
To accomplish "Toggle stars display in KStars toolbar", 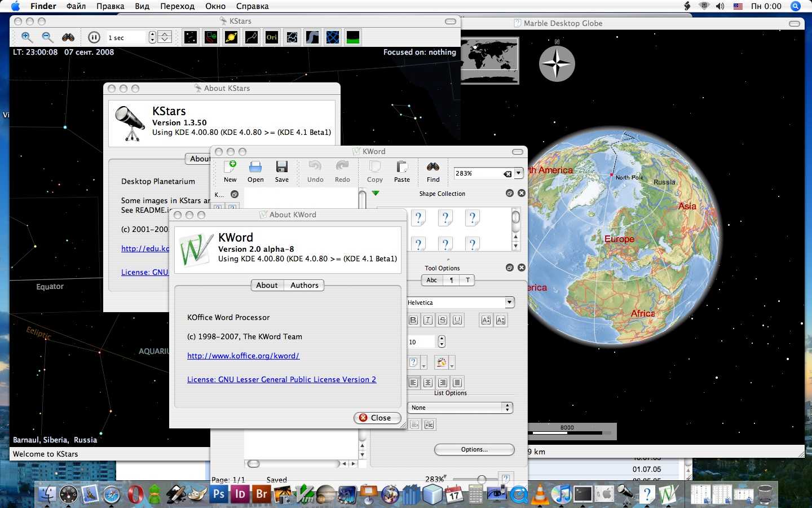I will click(x=191, y=37).
